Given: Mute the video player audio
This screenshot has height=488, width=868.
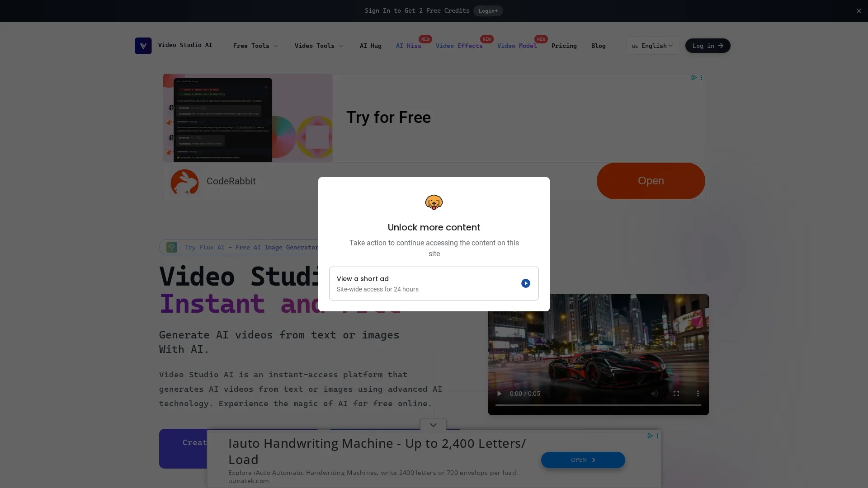Looking at the screenshot, I should pyautogui.click(x=654, y=394).
